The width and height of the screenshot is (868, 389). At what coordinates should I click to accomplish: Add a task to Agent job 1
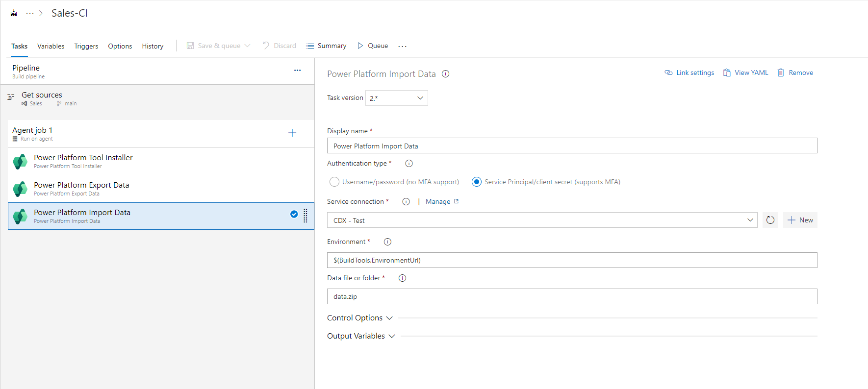coord(292,133)
